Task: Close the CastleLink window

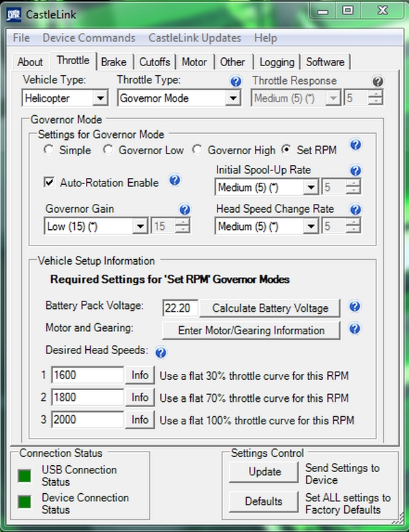Action: click(x=382, y=10)
